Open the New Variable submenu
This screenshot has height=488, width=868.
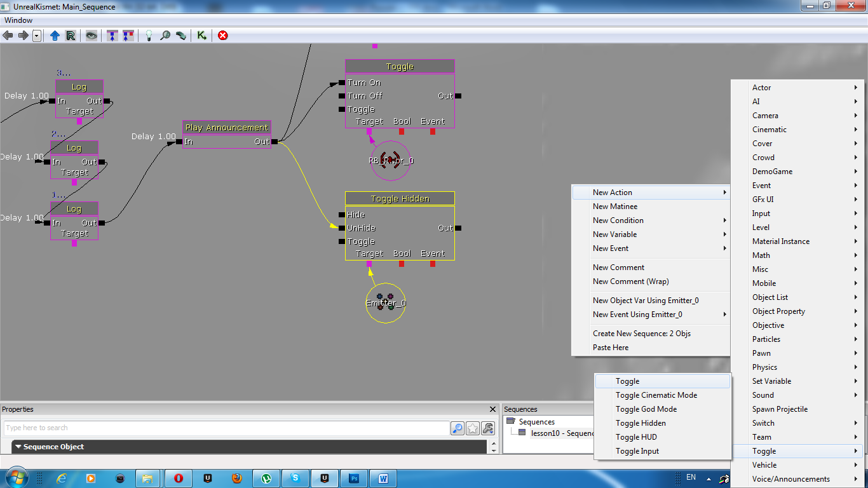point(651,234)
